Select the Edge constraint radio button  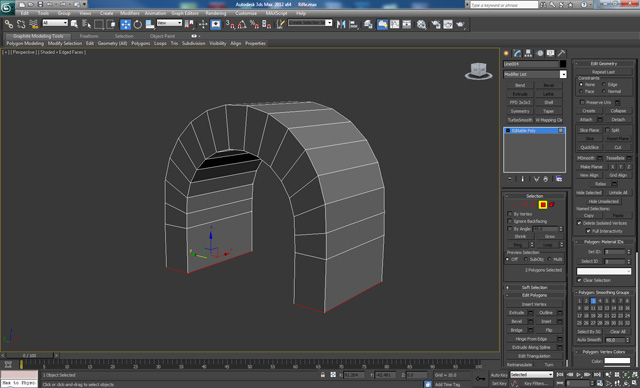point(604,84)
